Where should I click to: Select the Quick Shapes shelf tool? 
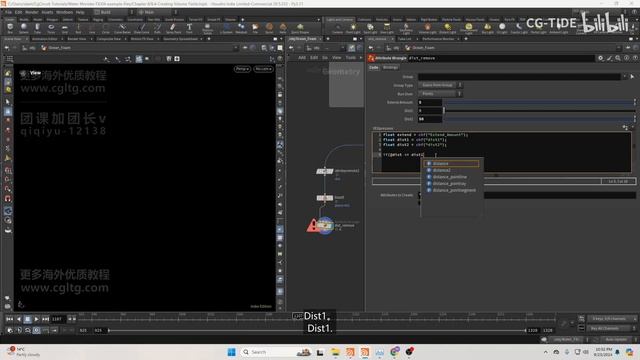click(300, 28)
